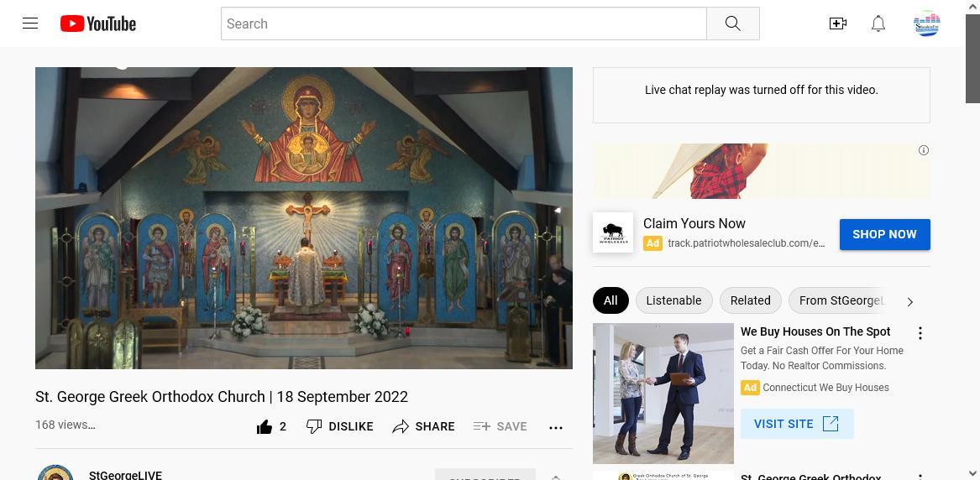Click the YouTube home logo

tap(98, 23)
